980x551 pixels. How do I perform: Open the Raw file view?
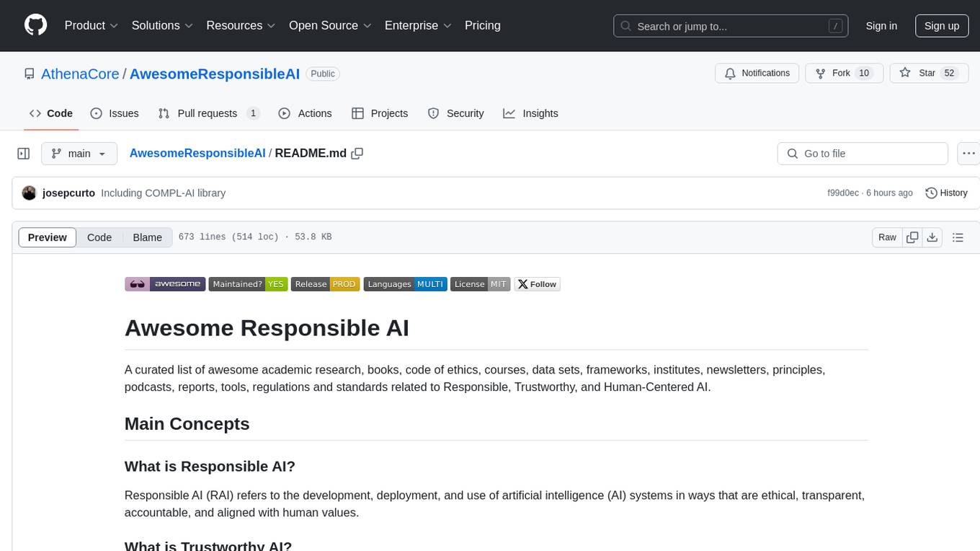[887, 237]
